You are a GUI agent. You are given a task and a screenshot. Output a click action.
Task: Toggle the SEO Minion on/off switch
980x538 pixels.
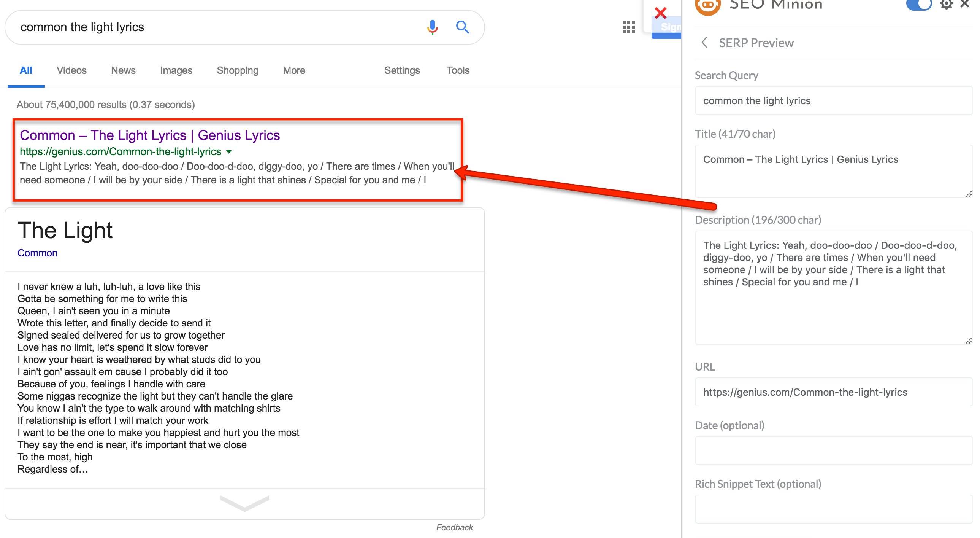(x=919, y=5)
